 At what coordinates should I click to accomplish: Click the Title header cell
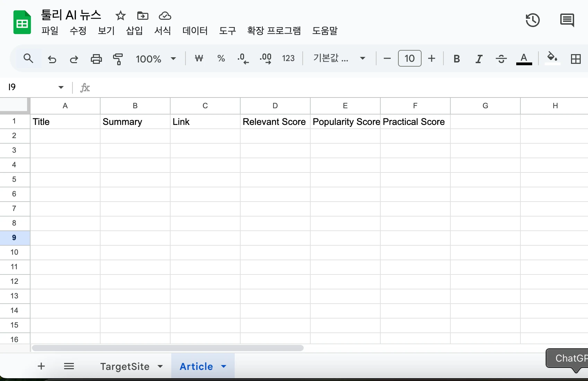point(65,122)
